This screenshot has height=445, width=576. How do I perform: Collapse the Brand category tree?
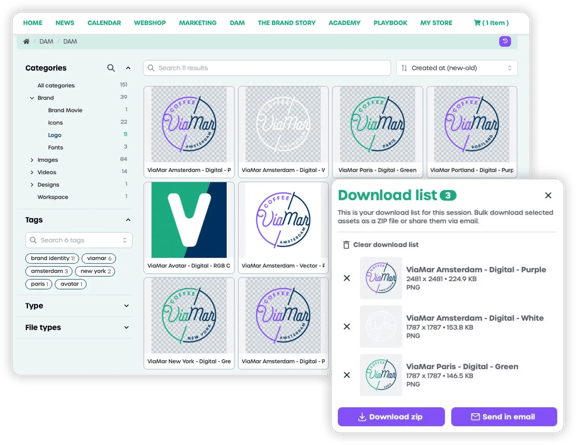[x=32, y=98]
